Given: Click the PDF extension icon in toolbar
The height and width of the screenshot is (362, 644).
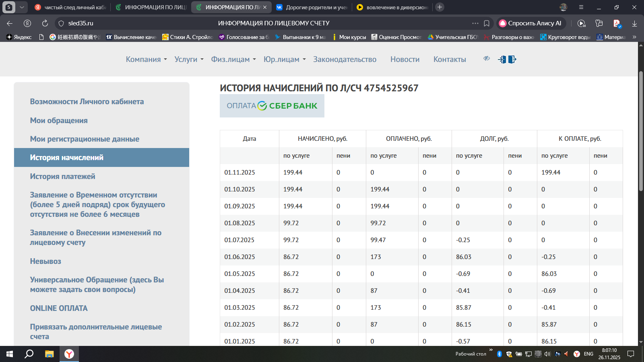Looking at the screenshot, I should [x=617, y=23].
